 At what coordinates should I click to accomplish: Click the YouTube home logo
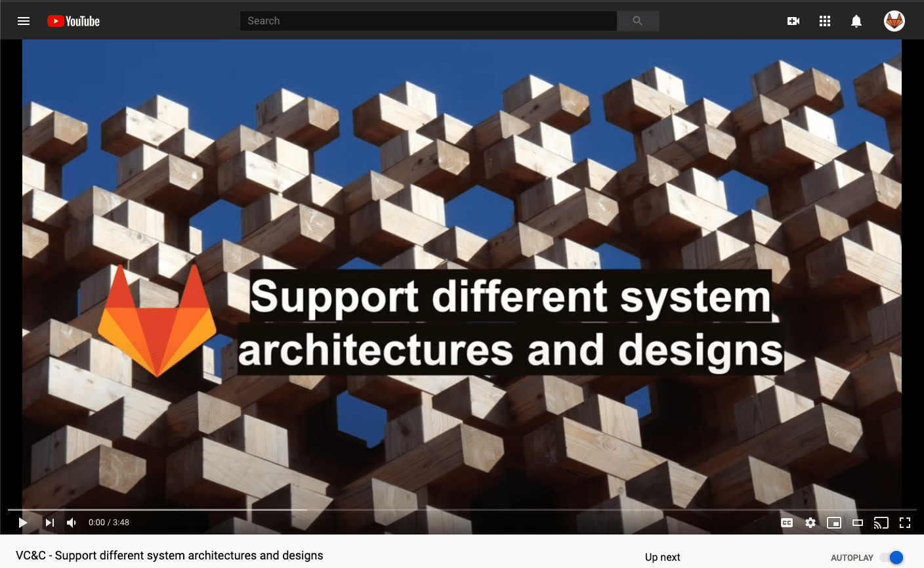[73, 21]
